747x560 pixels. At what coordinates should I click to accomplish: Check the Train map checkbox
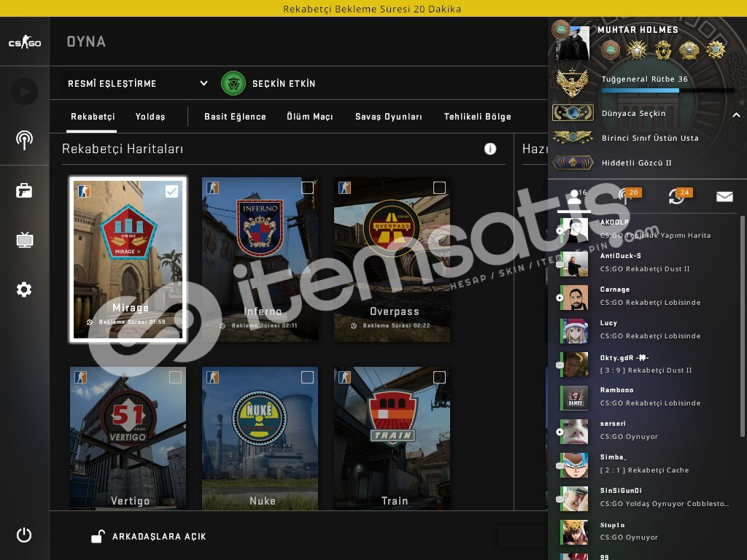(x=439, y=377)
